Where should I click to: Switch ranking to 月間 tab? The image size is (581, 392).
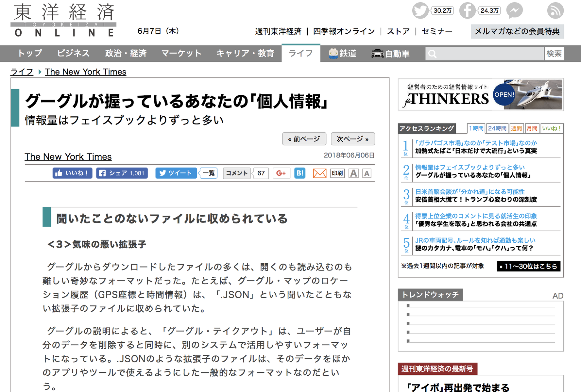coord(532,128)
